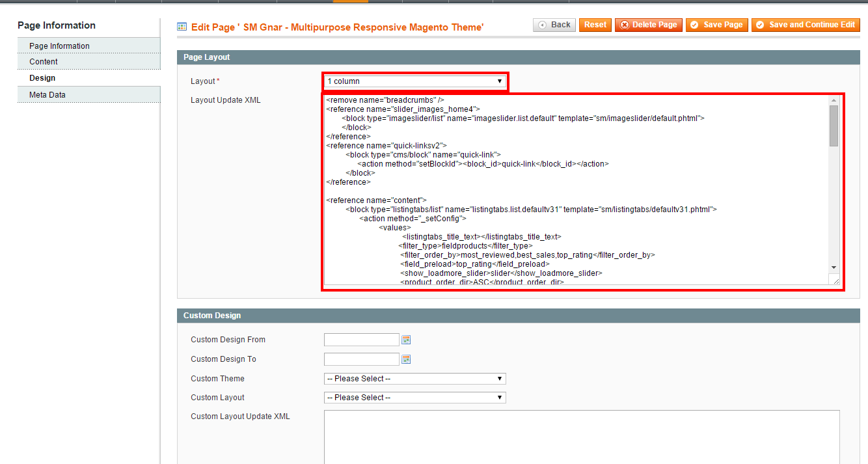Screen dimensions: 868x464
Task: Open the Page Information tab
Action: (88, 46)
